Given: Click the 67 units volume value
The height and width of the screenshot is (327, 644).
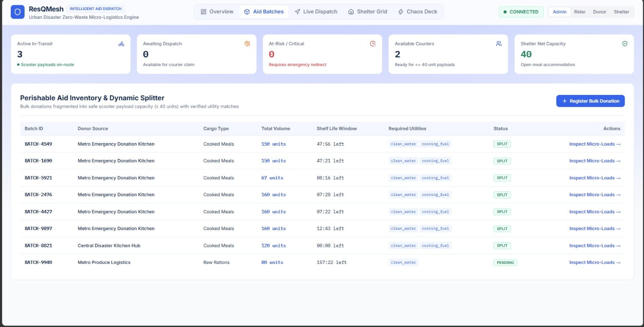Looking at the screenshot, I should coord(272,178).
